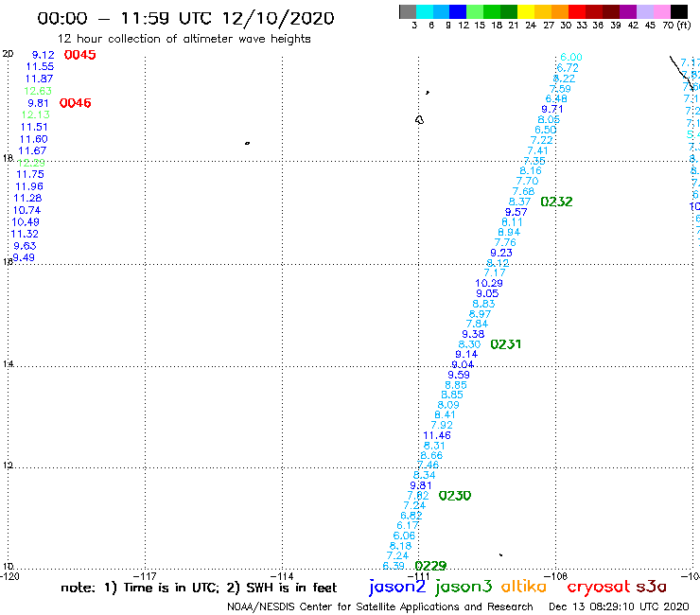The image size is (700, 615).
Task: Select the 6.17 wave height reading
Action: click(x=408, y=526)
